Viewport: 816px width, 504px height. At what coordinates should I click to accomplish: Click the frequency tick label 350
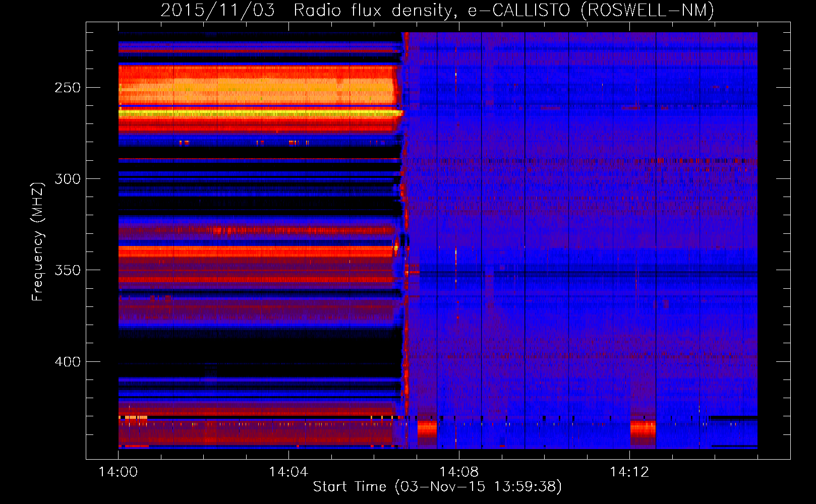pyautogui.click(x=68, y=270)
